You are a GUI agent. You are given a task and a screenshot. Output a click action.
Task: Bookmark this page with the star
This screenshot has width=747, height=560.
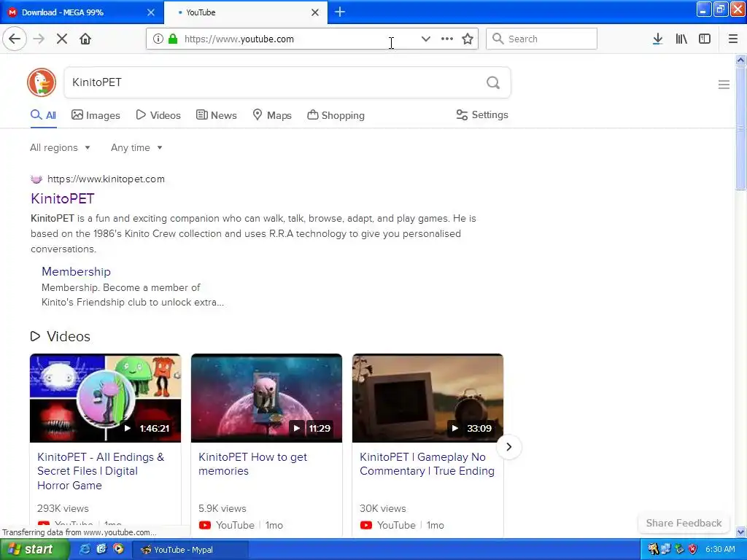[468, 39]
